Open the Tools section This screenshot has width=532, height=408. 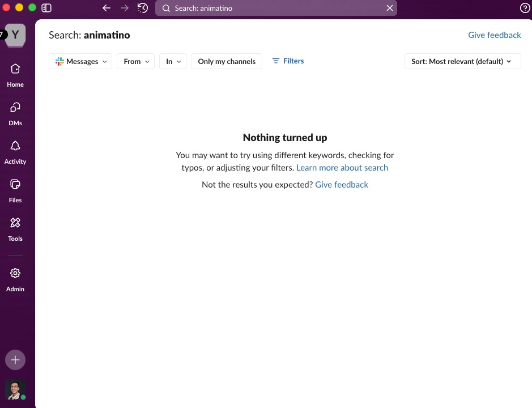point(15,230)
